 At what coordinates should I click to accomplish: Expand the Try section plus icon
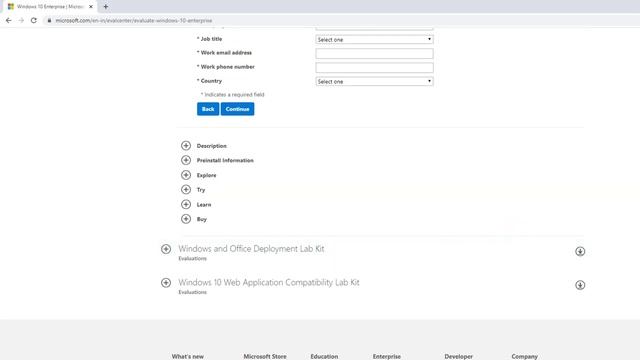pyautogui.click(x=186, y=189)
